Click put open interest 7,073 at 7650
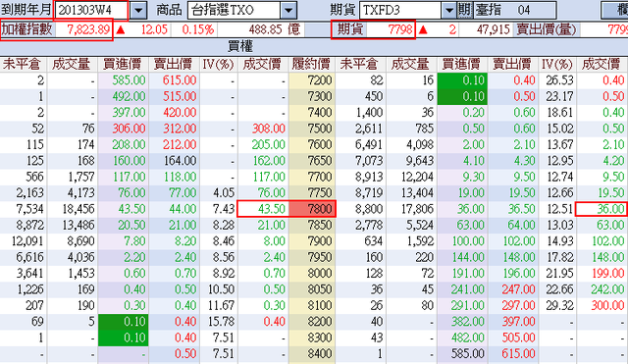628x364 pixels. (369, 161)
